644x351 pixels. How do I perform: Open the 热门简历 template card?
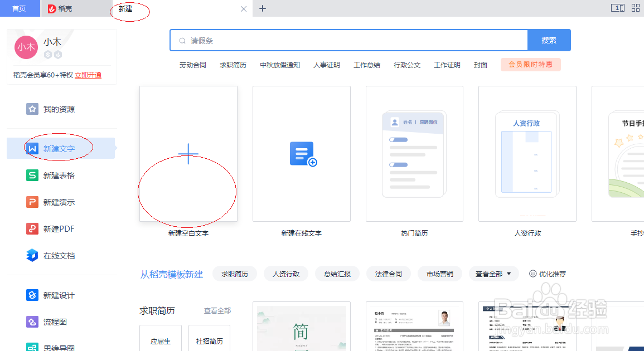414,154
